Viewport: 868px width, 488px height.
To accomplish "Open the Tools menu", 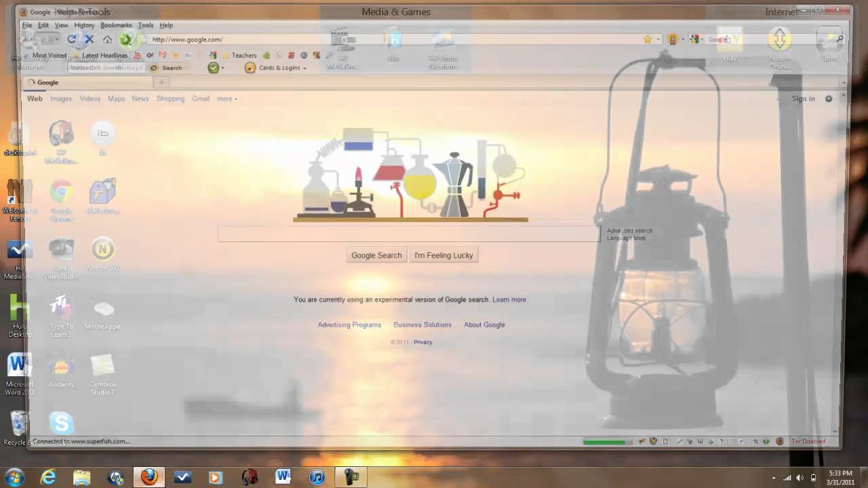I will point(146,25).
